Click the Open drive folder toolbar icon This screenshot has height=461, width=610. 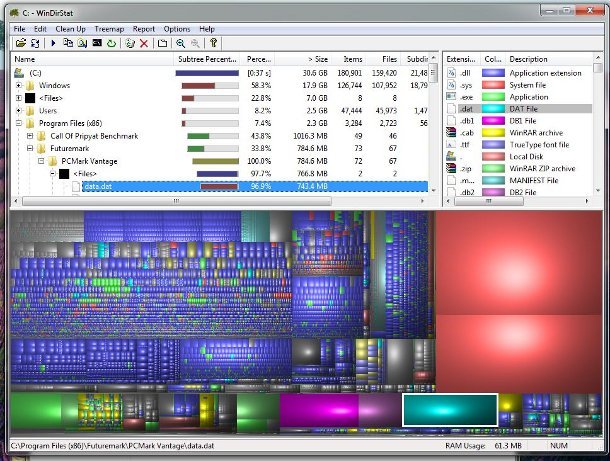click(x=21, y=43)
